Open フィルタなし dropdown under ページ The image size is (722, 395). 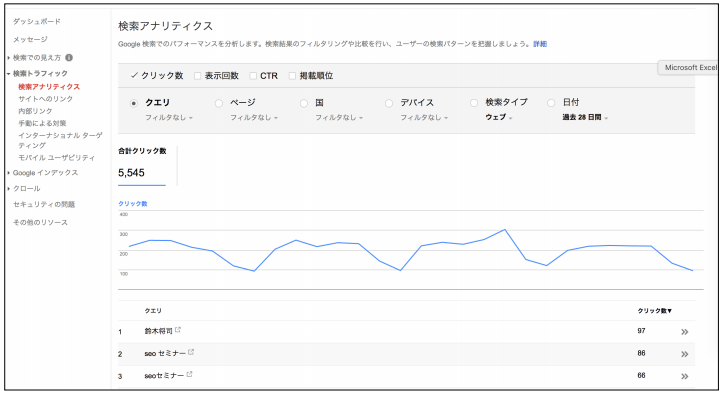[254, 117]
